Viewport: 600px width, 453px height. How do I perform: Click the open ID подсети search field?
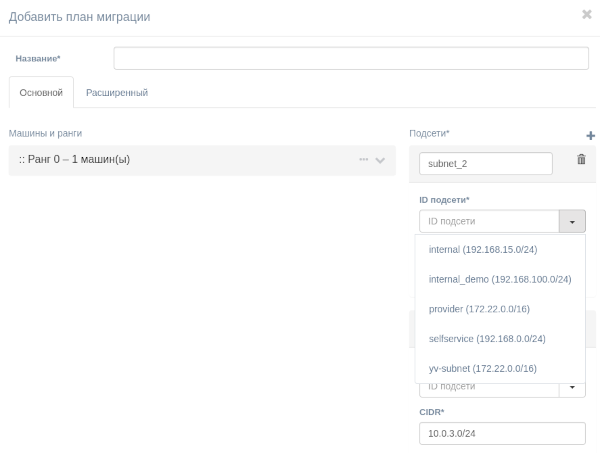pyautogui.click(x=489, y=221)
